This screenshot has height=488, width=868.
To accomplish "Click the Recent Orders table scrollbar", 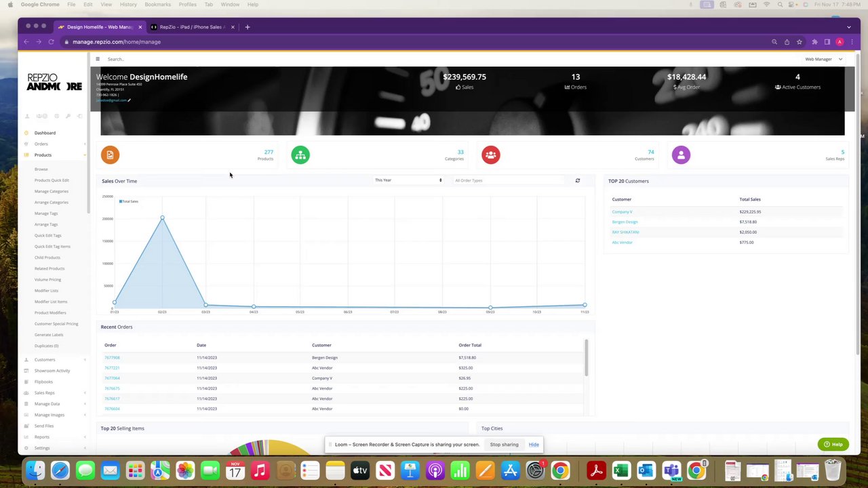I will tap(586, 358).
